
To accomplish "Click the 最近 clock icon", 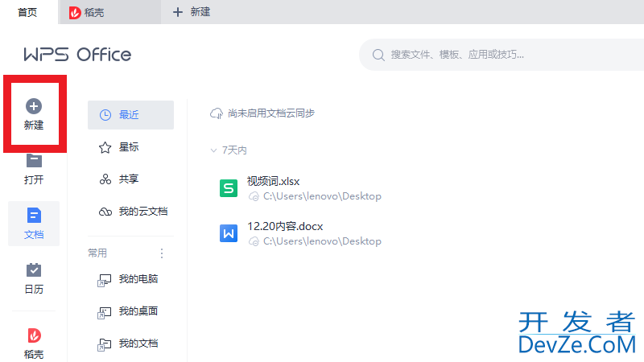I will (105, 115).
